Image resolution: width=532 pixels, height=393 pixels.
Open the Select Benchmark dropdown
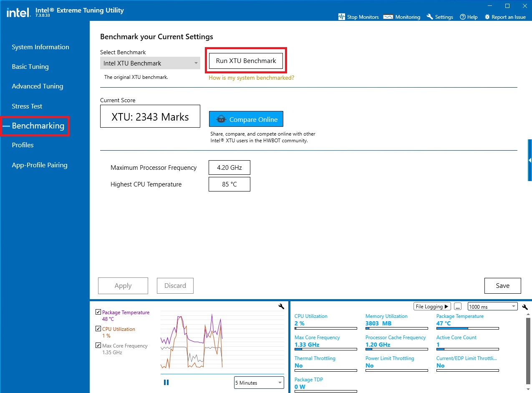(x=150, y=63)
